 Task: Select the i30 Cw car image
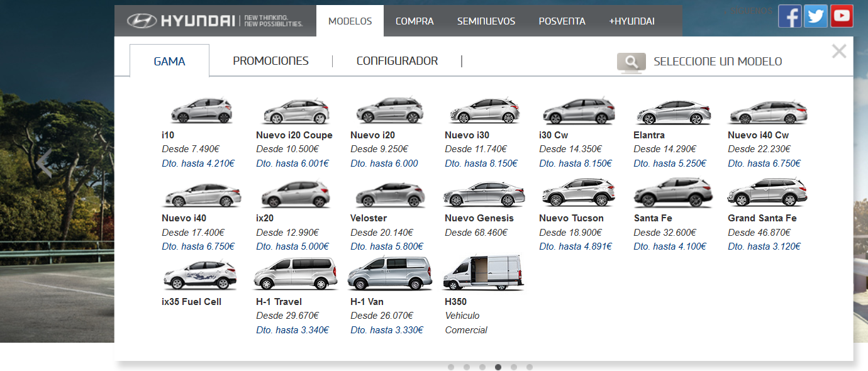[x=578, y=111]
